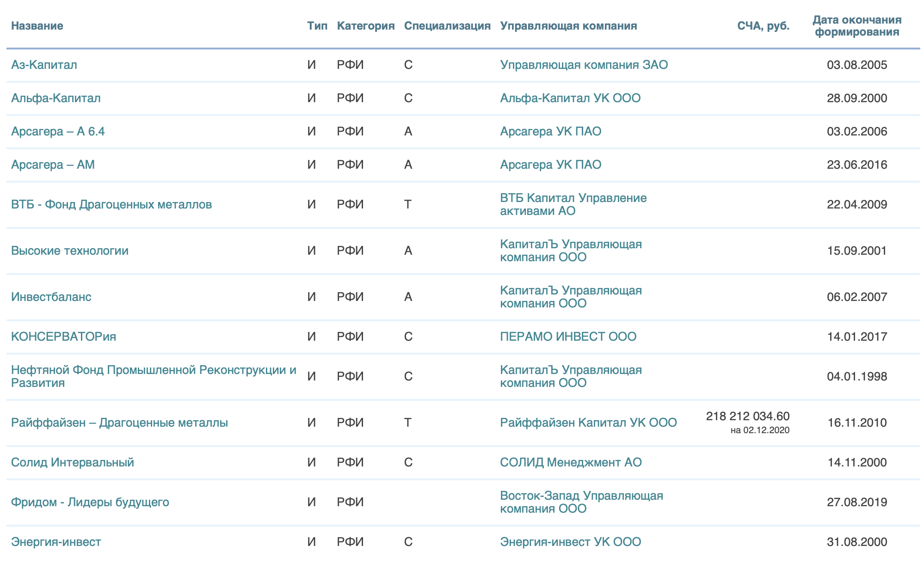Open СОЛИД Менеджмент АО company link
Viewport: 924px width, 576px height.
tap(571, 462)
